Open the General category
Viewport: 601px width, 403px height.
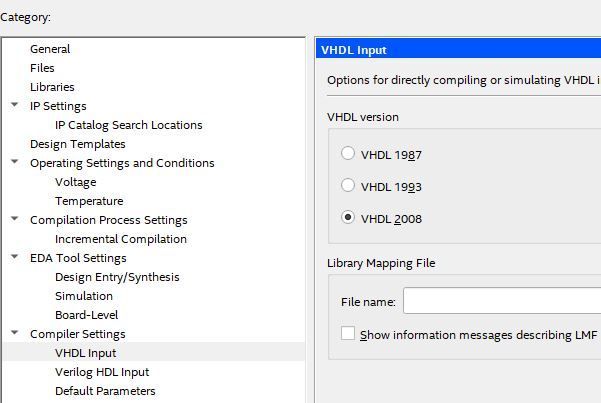(50, 49)
